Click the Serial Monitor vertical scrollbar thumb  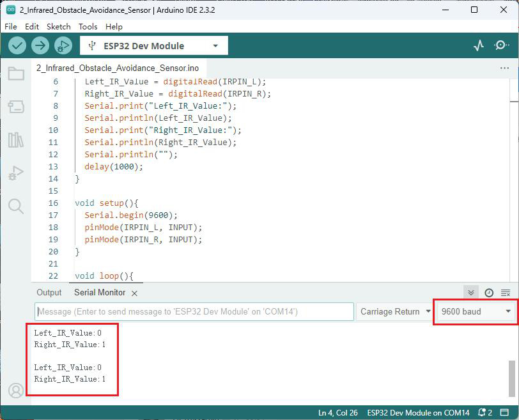tap(512, 378)
